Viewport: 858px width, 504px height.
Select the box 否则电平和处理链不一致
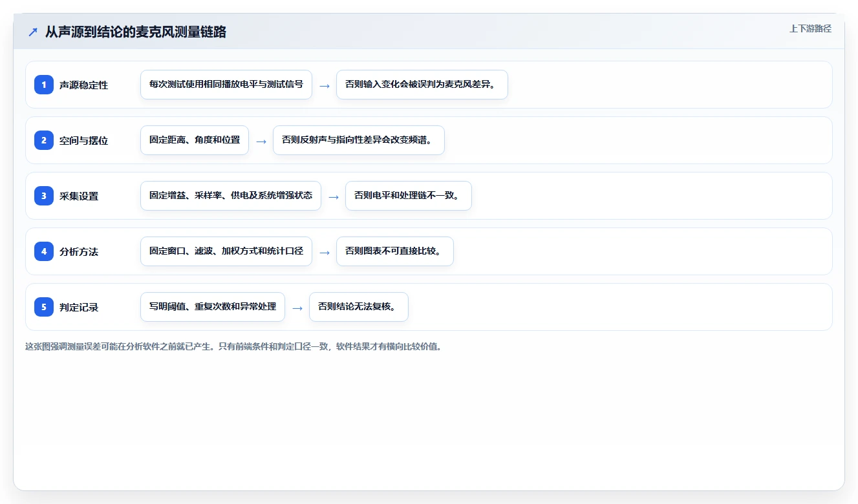[409, 196]
